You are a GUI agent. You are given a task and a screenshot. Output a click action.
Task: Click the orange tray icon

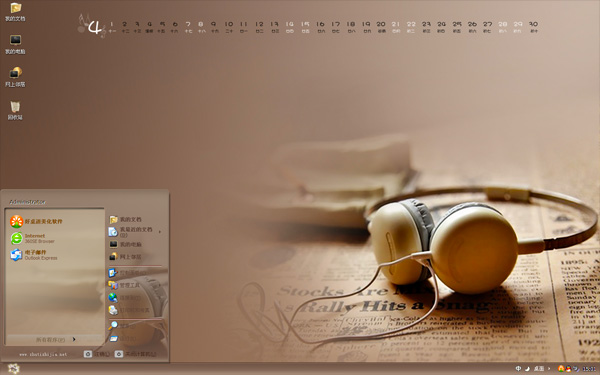tap(561, 368)
